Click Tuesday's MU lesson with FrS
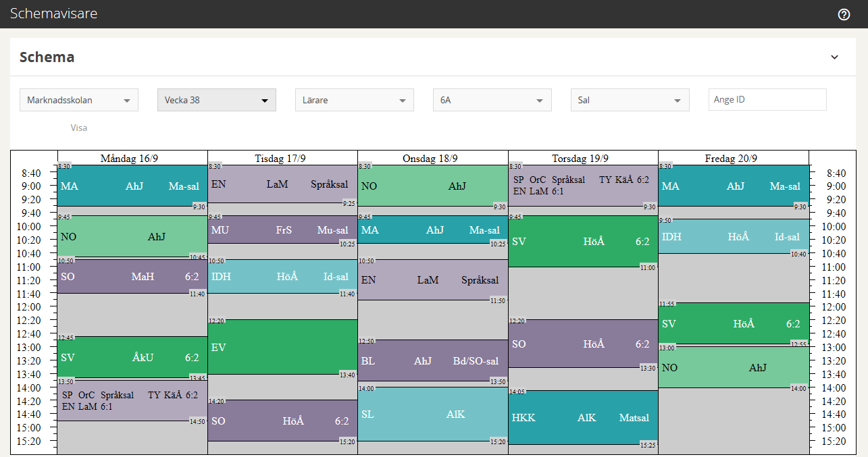Viewport: 868px width, 457px height. click(x=282, y=230)
